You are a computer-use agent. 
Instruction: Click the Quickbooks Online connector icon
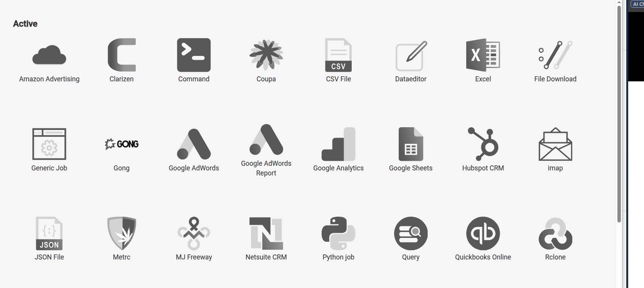point(483,233)
